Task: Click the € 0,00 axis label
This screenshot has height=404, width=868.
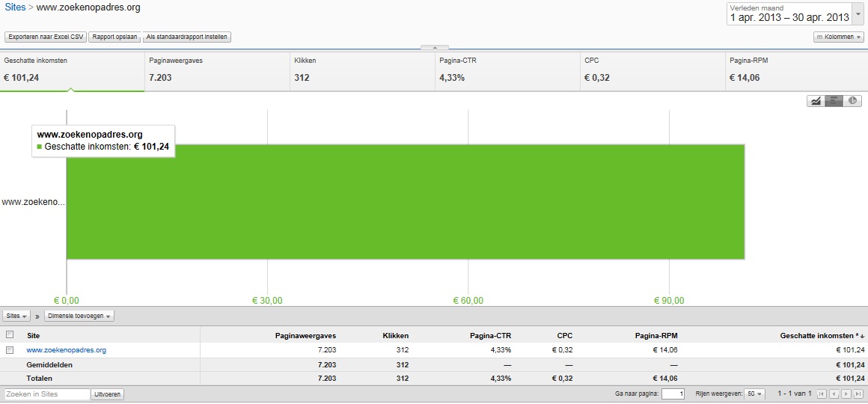Action: click(67, 301)
